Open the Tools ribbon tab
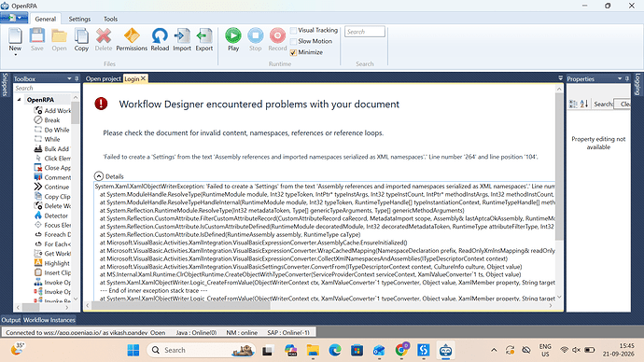644x362 pixels. click(110, 19)
